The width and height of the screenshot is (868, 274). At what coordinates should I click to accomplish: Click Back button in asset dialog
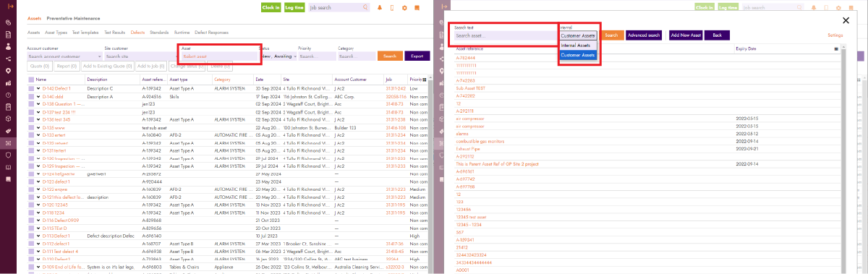(x=717, y=35)
